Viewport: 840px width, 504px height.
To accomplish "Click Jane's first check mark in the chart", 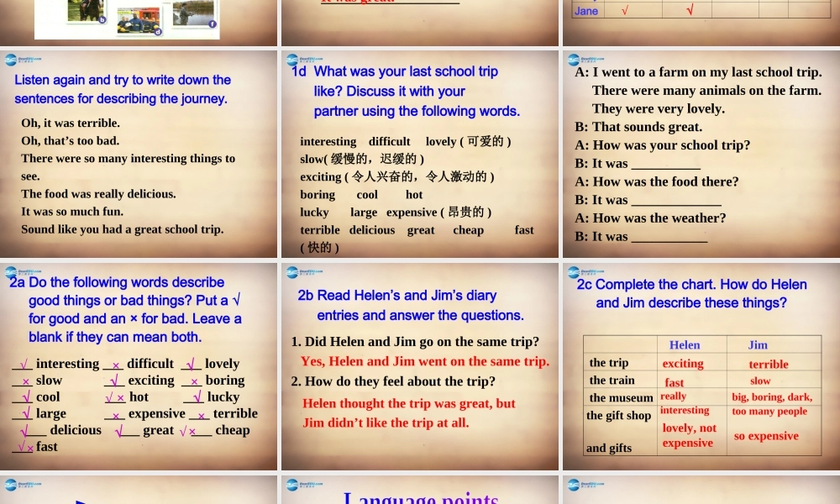I will pos(626,11).
